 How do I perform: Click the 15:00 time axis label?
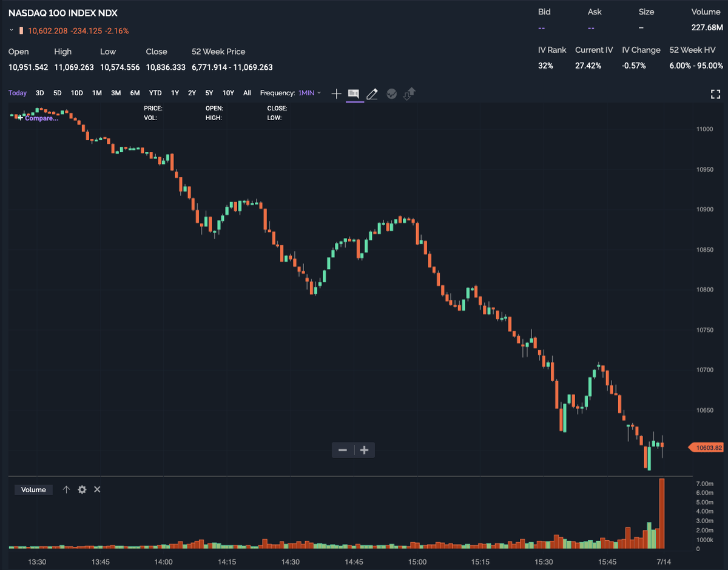pos(417,561)
